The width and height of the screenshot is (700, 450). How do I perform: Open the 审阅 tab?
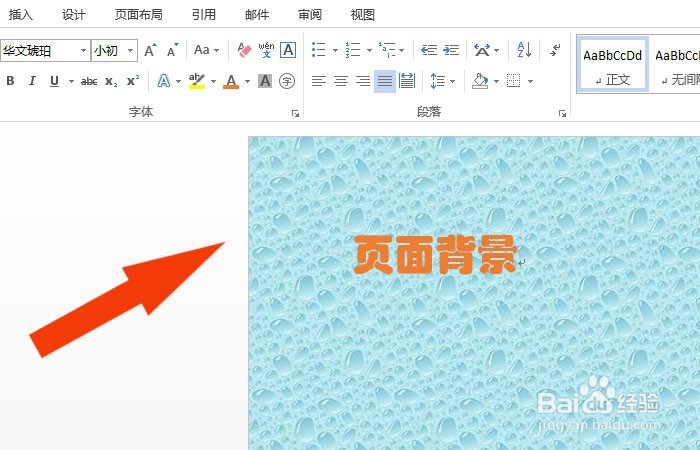(x=310, y=15)
